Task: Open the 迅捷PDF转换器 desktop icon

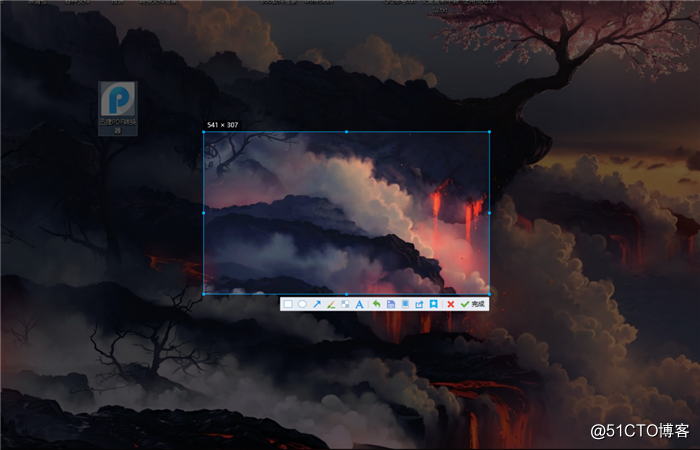Action: 117,108
